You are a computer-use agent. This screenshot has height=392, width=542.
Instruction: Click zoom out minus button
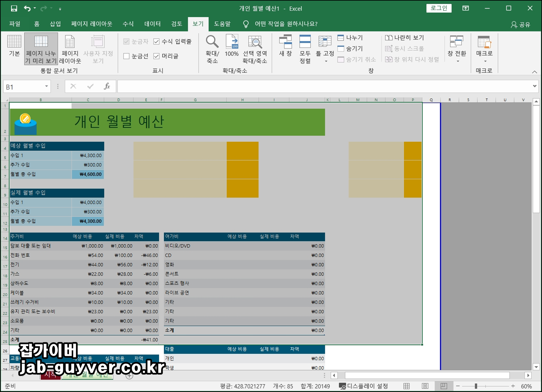(x=458, y=386)
